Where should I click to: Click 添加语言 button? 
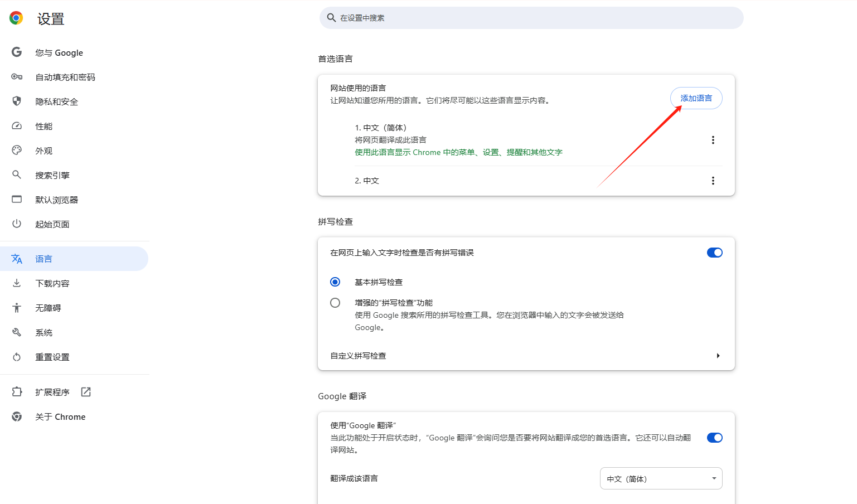[x=696, y=98]
